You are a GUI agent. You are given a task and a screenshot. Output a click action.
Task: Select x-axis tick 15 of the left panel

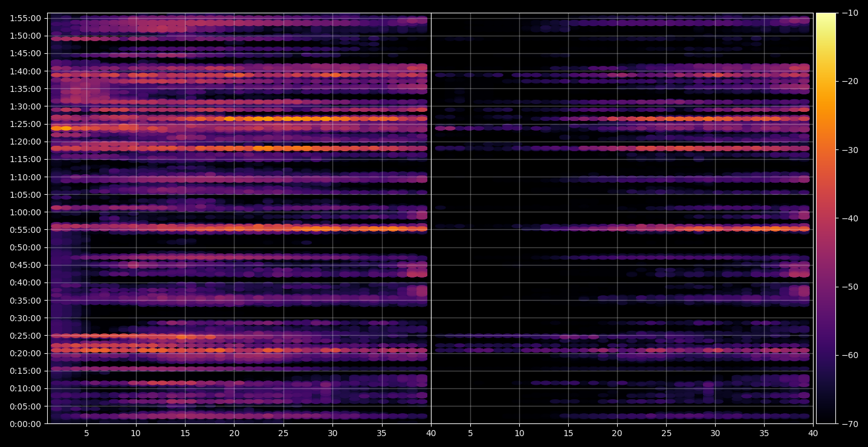point(185,433)
